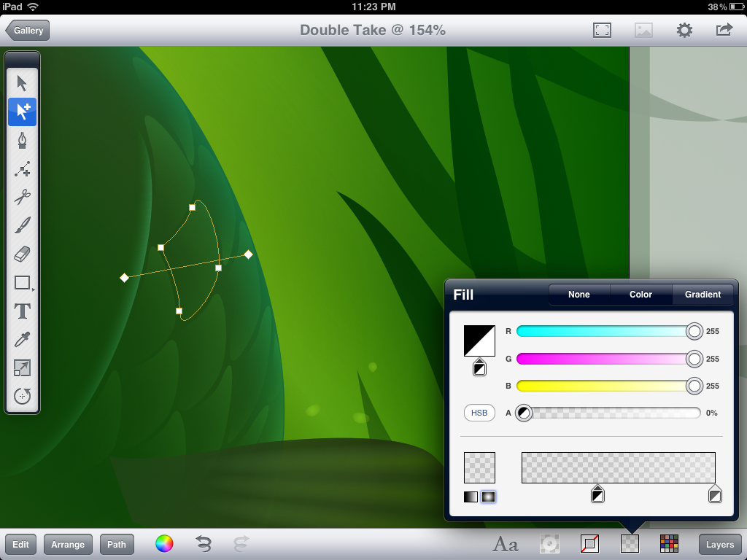747x560 pixels.
Task: Select the None fill tab
Action: (578, 295)
